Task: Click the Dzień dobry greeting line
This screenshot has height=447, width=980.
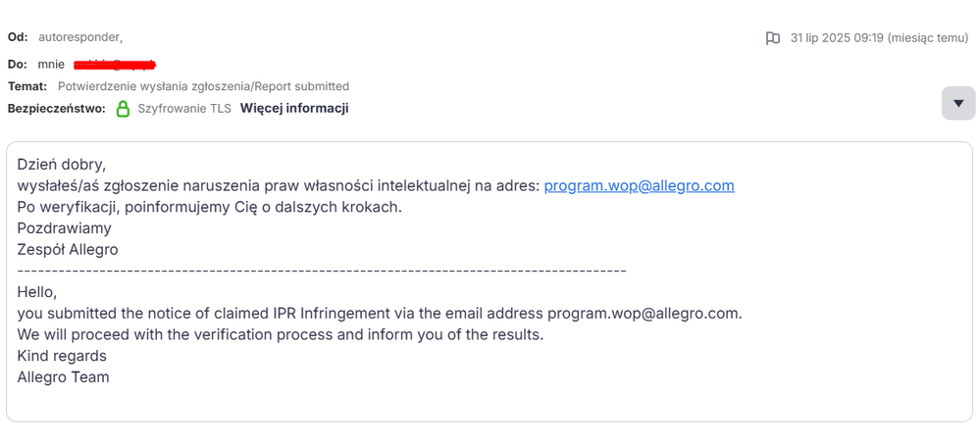Action: click(x=62, y=164)
